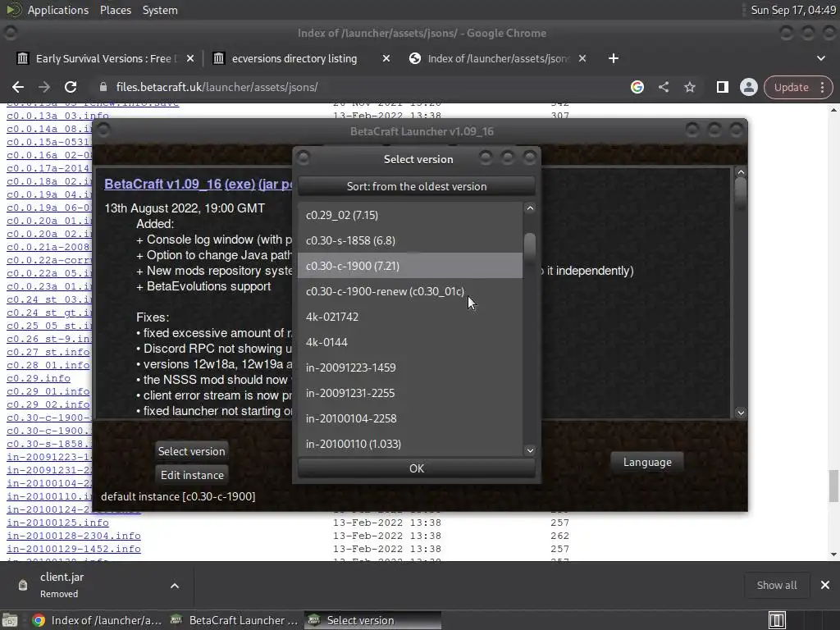Image resolution: width=840 pixels, height=630 pixels.
Task: Click version list scroll down arrow
Action: pyautogui.click(x=530, y=450)
